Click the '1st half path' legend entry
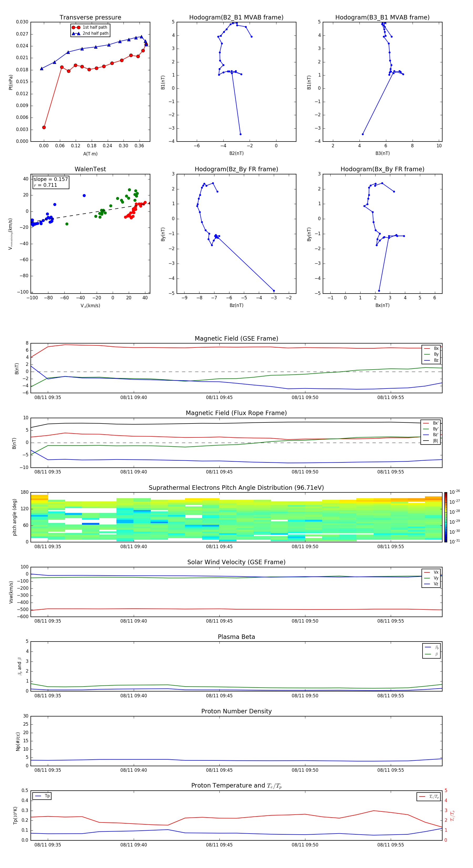This screenshot has height=868, width=473. pyautogui.click(x=90, y=27)
